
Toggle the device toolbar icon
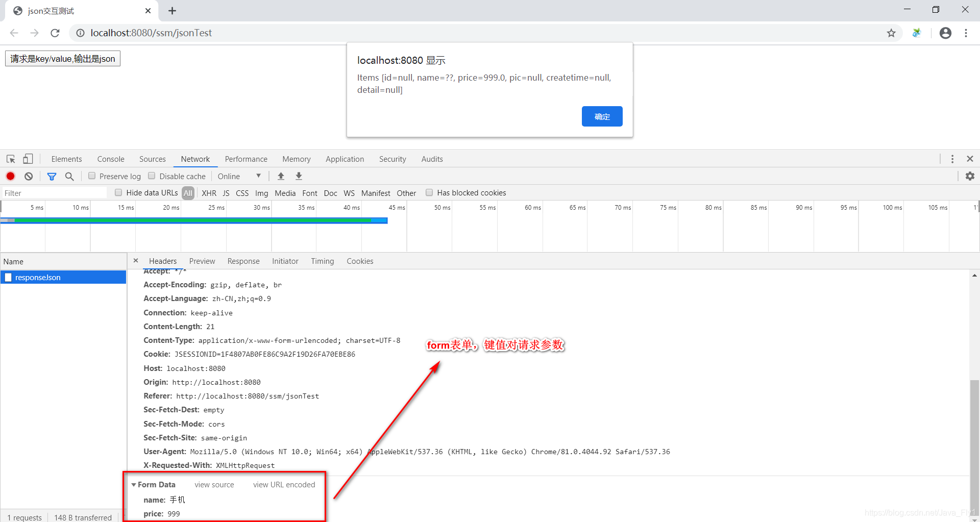28,159
